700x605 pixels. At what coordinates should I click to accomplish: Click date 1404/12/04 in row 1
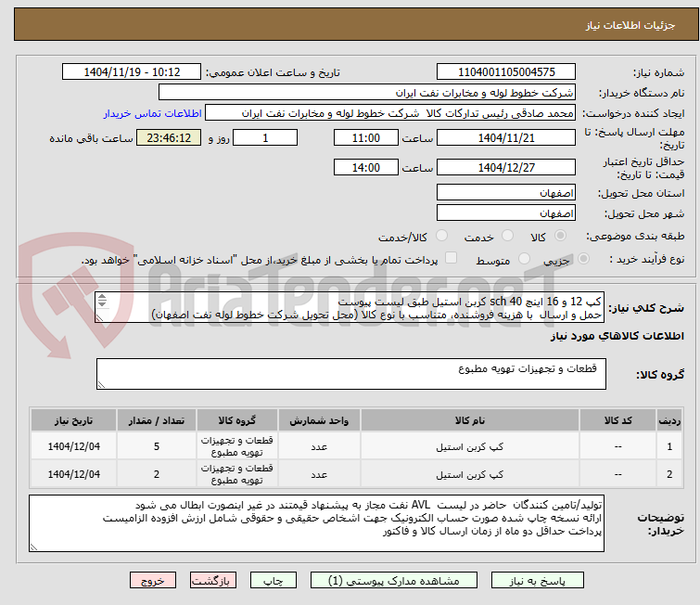tap(73, 446)
